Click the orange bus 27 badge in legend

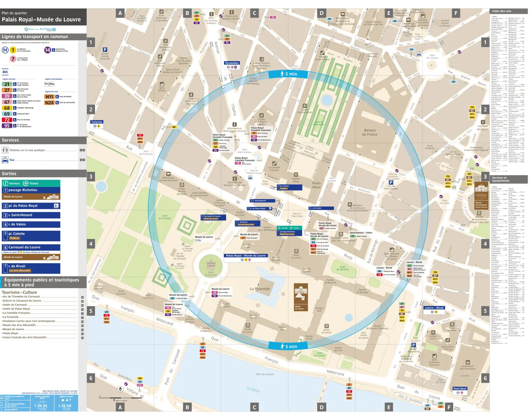(x=7, y=90)
